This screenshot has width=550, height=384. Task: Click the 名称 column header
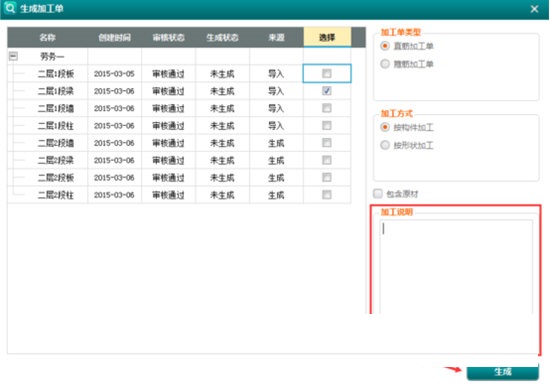(48, 38)
